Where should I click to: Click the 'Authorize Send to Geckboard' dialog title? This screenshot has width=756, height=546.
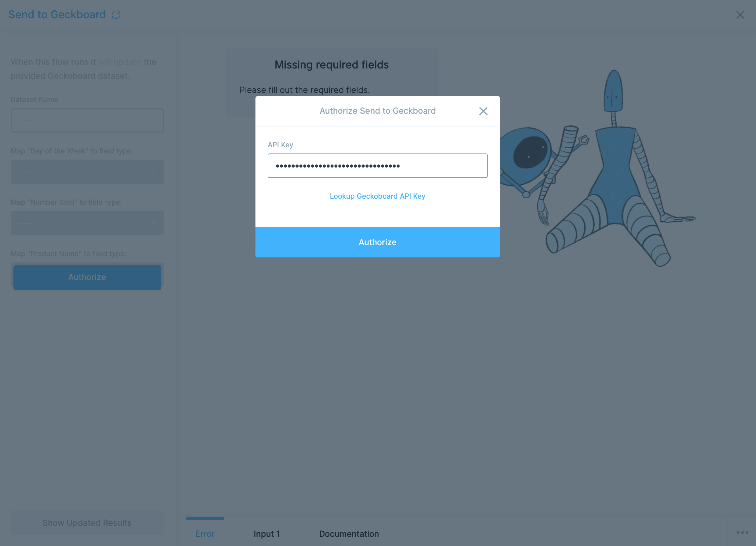[377, 111]
